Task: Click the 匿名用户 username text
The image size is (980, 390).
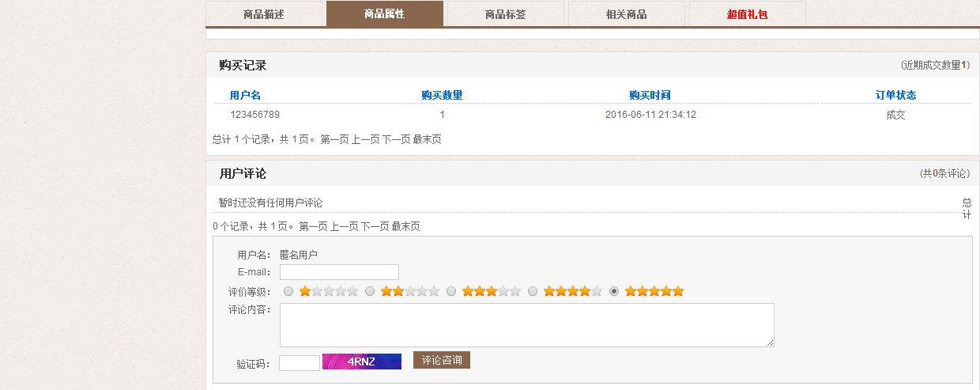Action: (x=299, y=255)
